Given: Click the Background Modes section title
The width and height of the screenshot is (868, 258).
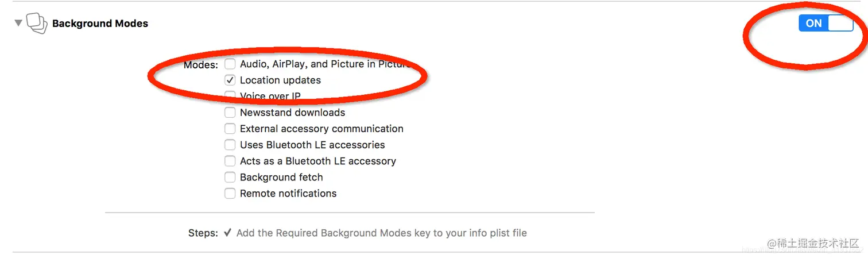Looking at the screenshot, I should (x=100, y=24).
